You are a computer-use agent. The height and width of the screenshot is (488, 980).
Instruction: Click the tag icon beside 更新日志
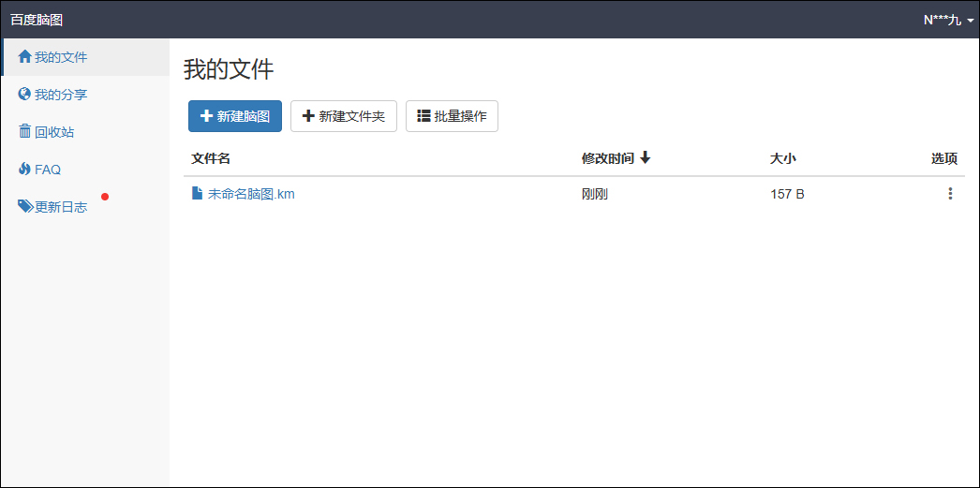[25, 207]
